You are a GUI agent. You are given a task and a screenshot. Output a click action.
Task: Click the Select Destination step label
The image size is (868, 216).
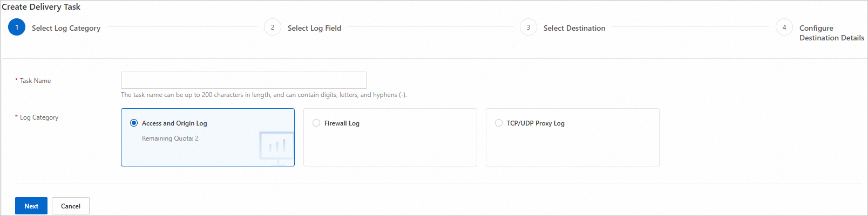tap(574, 28)
